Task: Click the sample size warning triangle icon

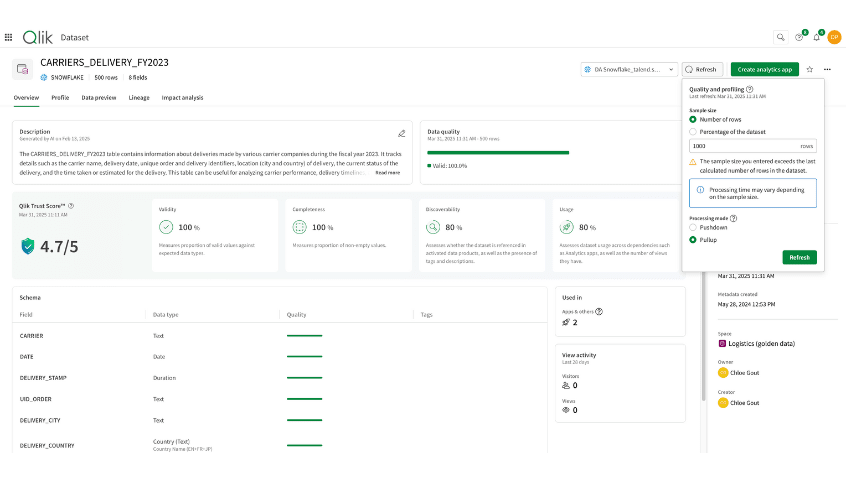Action: (693, 161)
